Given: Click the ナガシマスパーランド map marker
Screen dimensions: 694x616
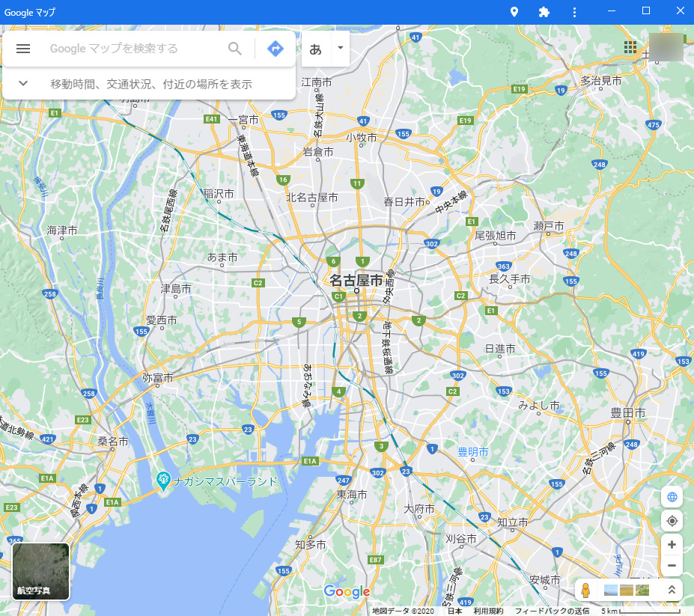Looking at the screenshot, I should coord(163,481).
